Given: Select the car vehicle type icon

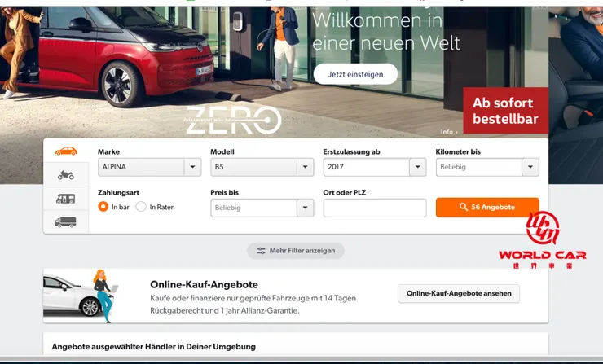Looking at the screenshot, I should click(x=66, y=151).
